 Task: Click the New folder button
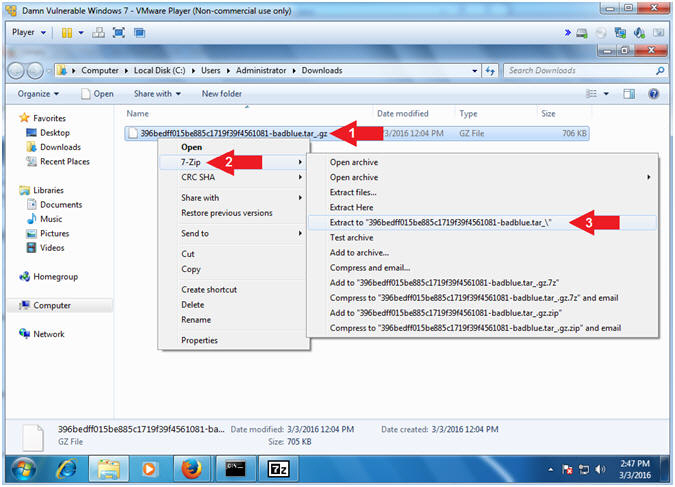222,93
